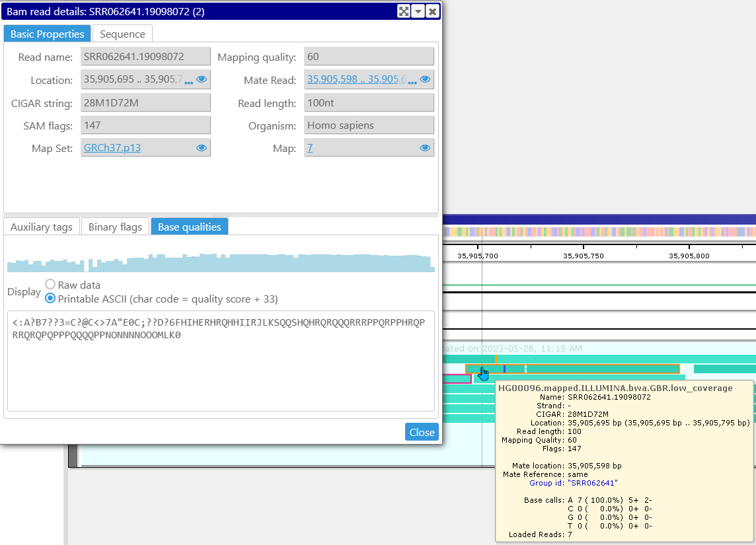Screen dimensions: 756x545
Task: Click the 35,905,800 ruler label
Action: (689, 256)
